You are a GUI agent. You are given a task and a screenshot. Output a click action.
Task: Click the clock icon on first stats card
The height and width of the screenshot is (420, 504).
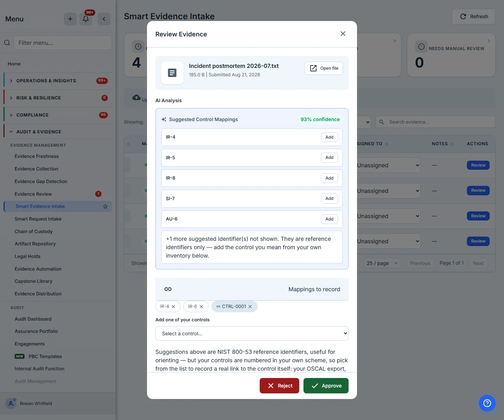tap(138, 47)
